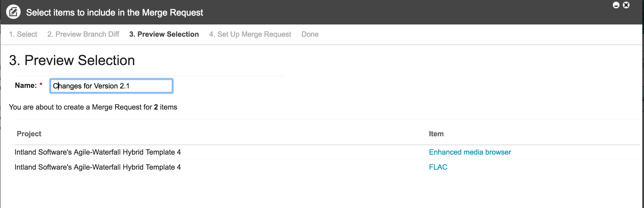This screenshot has height=208, width=644.
Task: Open the Enhanced media browser item link
Action: point(470,152)
